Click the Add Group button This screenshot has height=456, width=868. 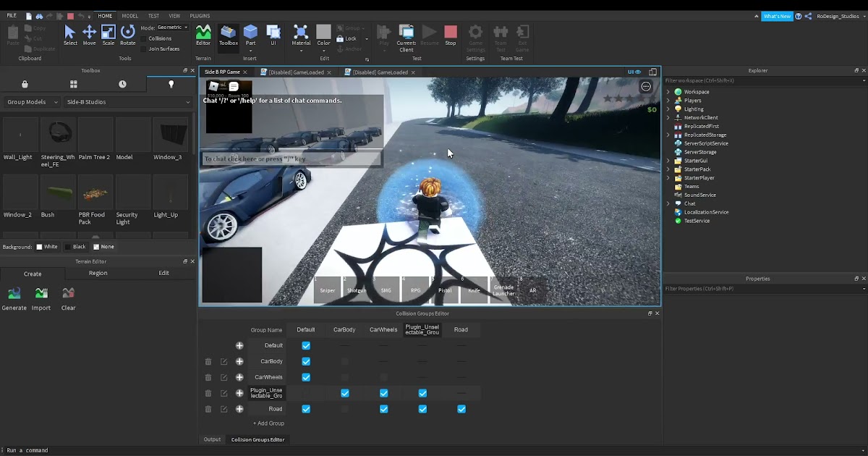268,423
